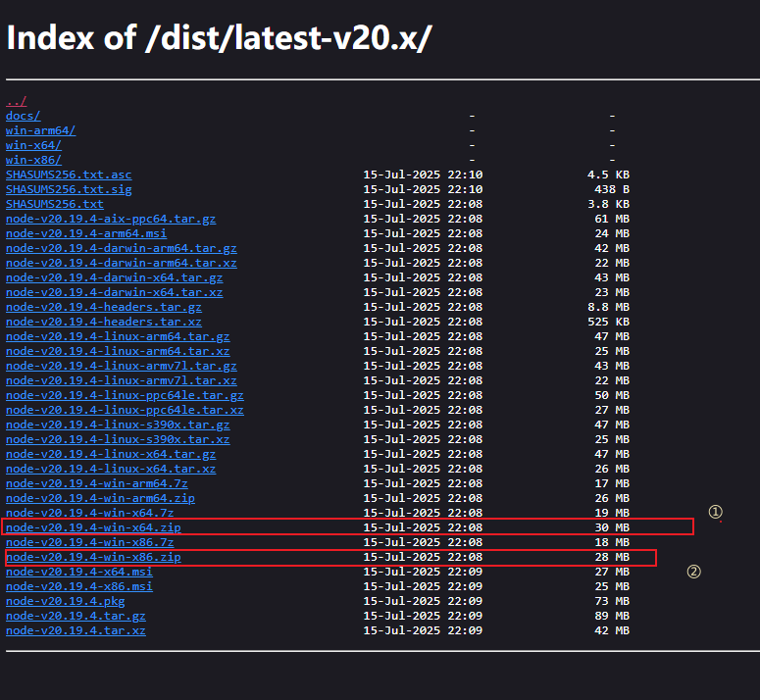The height and width of the screenshot is (700, 760).
Task: Click the 28 MB size of win-x86.zip
Action: click(x=612, y=557)
